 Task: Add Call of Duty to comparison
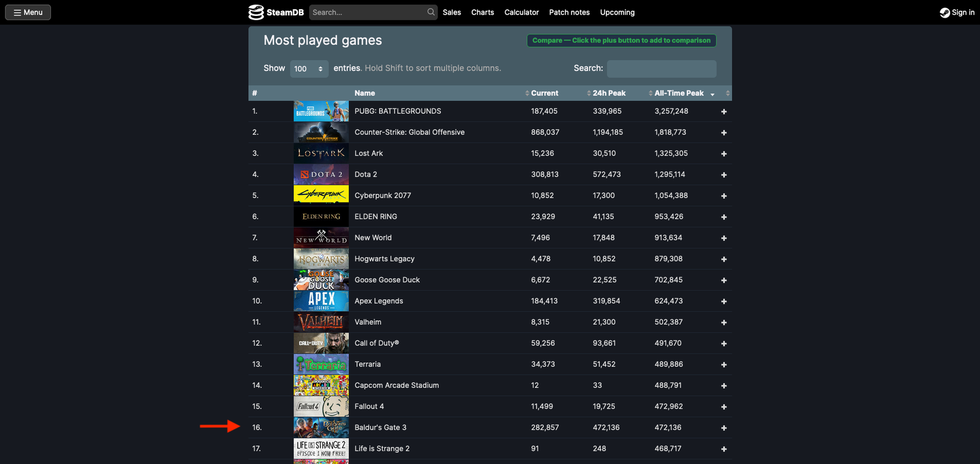click(x=724, y=343)
